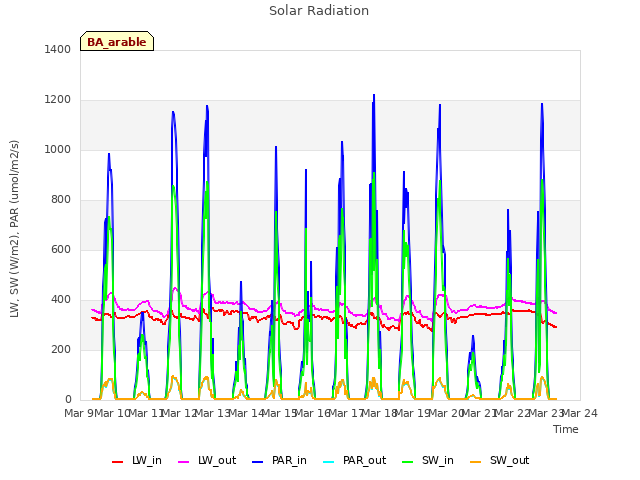Click the 400 y-axis tick label
This screenshot has width=640, height=480.
click(x=61, y=300)
